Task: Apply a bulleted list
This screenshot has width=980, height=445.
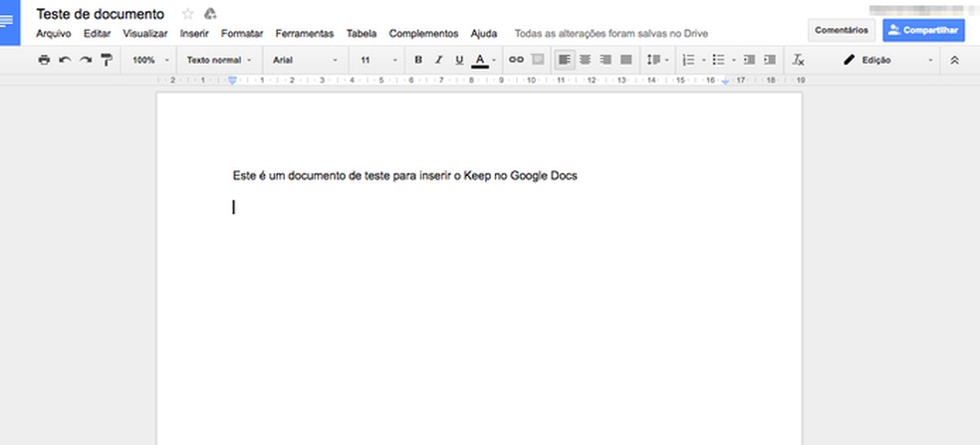Action: pos(719,60)
